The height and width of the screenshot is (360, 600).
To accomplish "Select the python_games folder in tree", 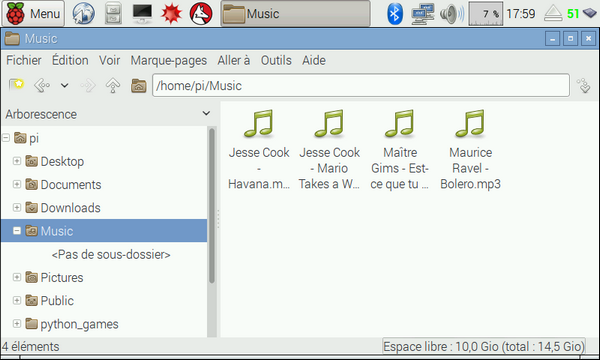I will tap(72, 324).
